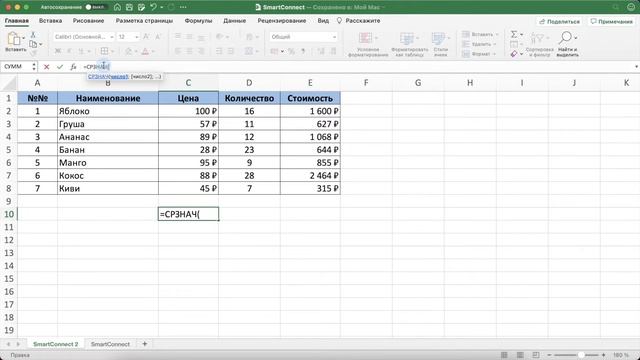Screen dimensions: 640x360
Task: Click cell C10 with =СРЗНАЧ(
Action: (188, 214)
